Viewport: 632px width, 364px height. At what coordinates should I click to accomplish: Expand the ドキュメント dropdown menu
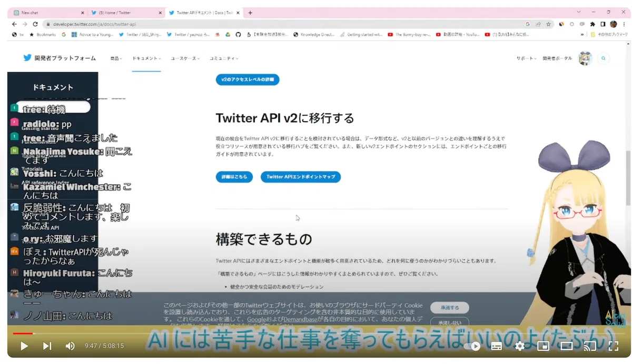(146, 58)
